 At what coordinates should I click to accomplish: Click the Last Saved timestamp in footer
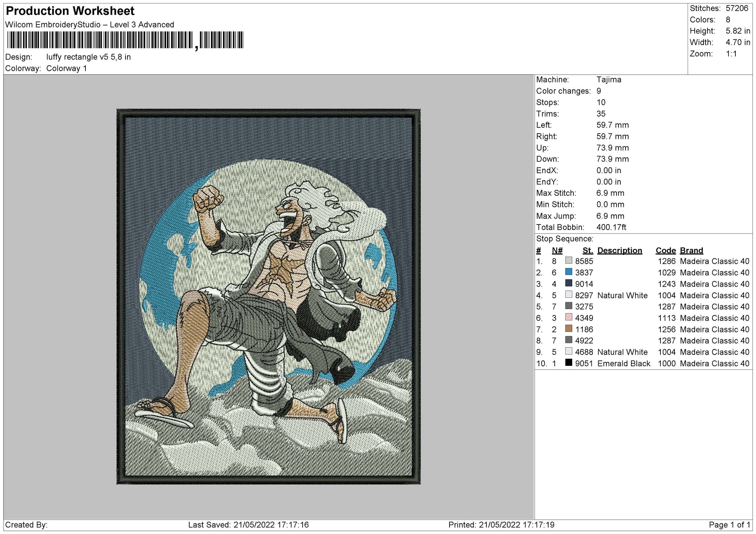pyautogui.click(x=249, y=525)
